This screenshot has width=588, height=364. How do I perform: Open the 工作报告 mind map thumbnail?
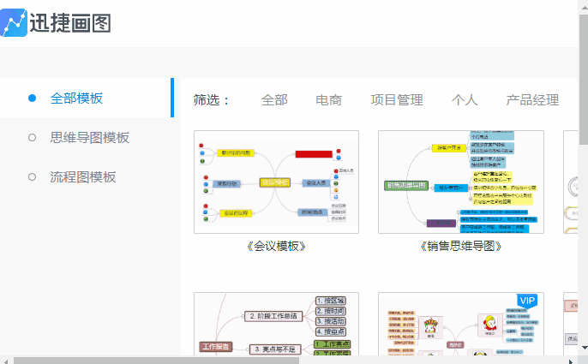tap(276, 324)
